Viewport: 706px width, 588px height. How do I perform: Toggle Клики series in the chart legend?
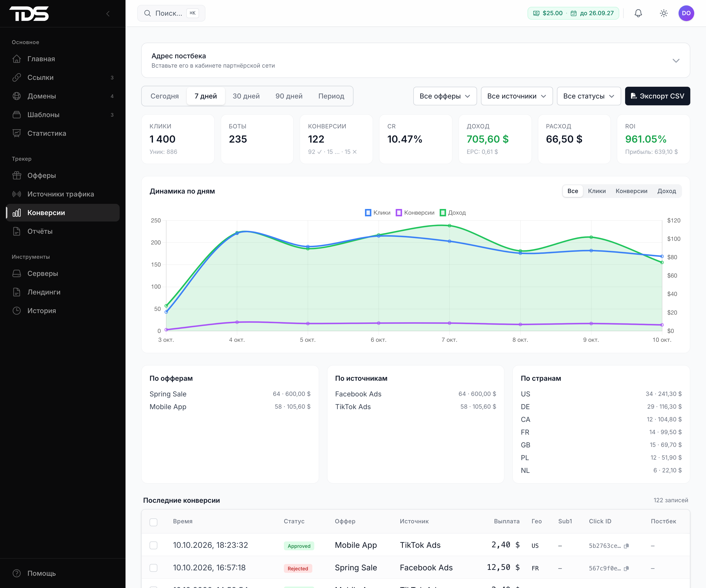[378, 213]
